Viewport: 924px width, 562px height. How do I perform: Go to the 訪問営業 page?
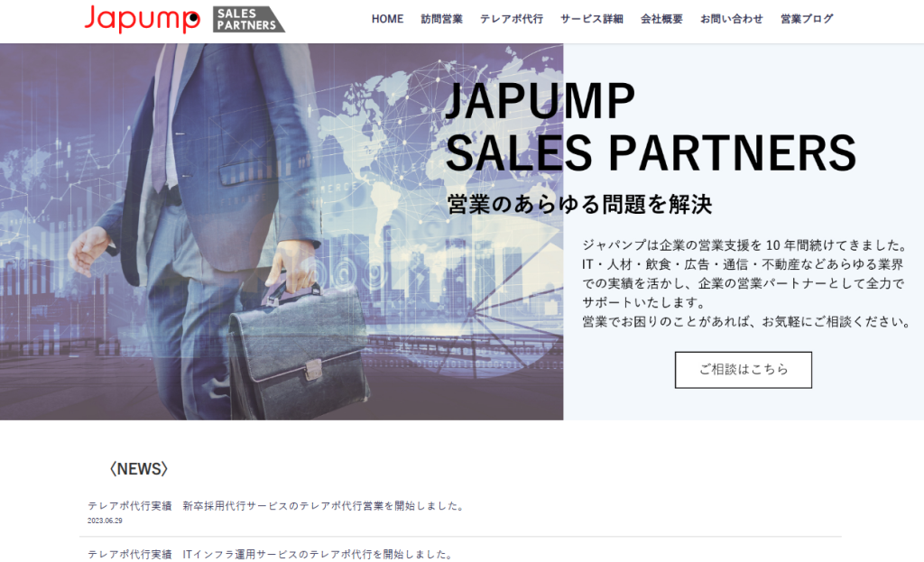(x=441, y=19)
